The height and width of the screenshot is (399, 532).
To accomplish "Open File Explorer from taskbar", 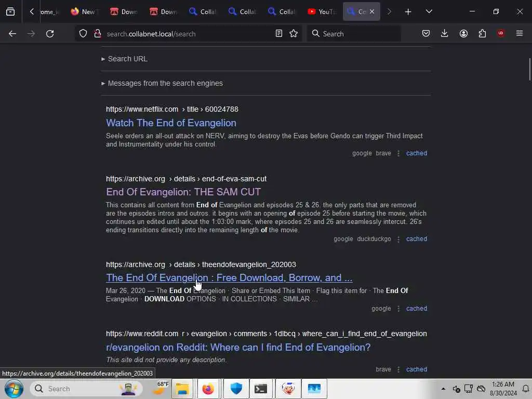I will click(x=182, y=389).
